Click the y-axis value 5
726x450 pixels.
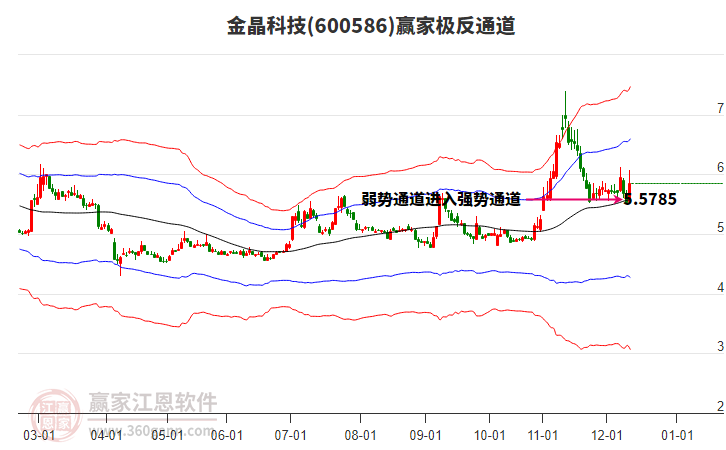(x=720, y=227)
